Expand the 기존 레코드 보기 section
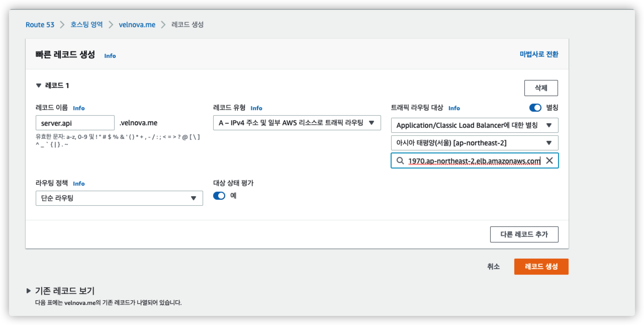 click(29, 291)
